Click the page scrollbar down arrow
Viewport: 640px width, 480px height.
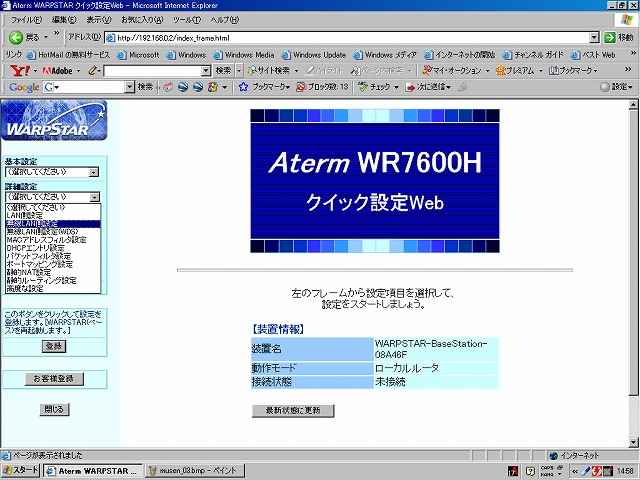click(x=633, y=442)
